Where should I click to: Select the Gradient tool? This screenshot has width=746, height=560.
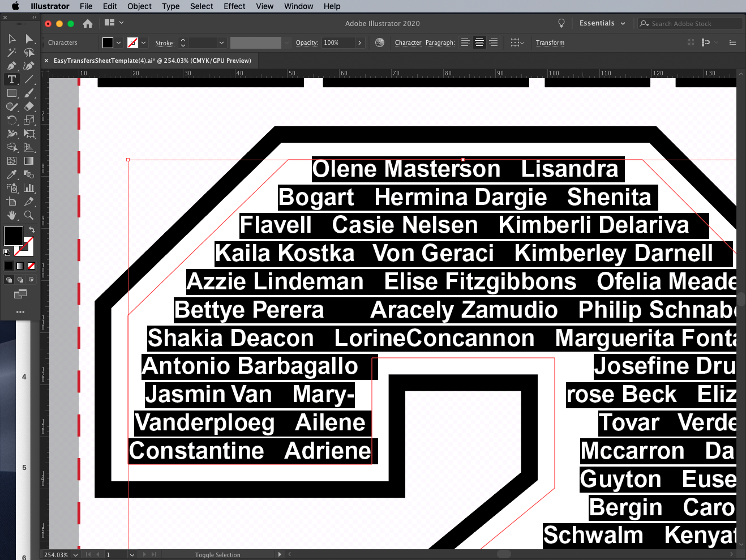(29, 161)
